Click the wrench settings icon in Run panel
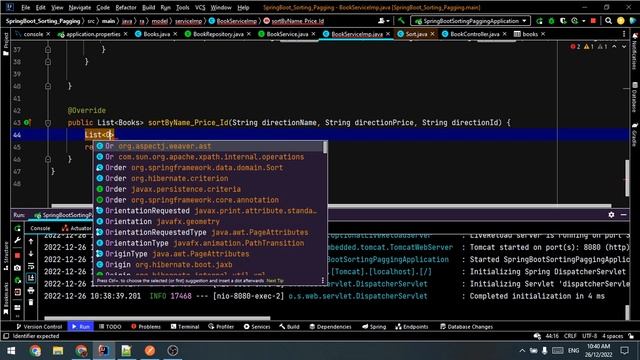Screen dimensions: 640x360 click(x=18, y=240)
